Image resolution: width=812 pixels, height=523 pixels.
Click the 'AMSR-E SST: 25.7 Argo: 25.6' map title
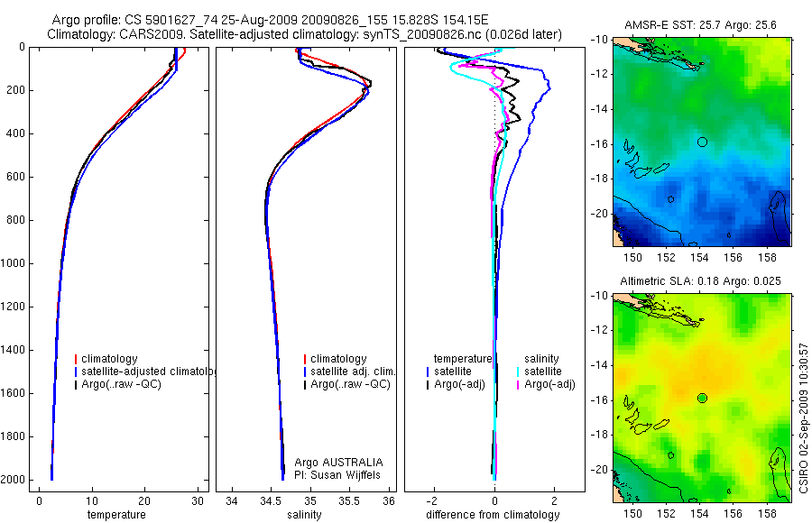700,25
